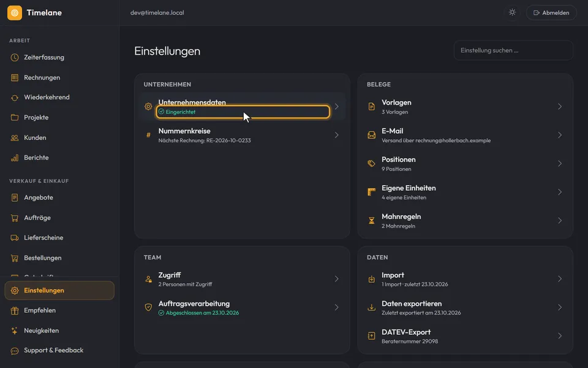The image size is (588, 368).
Task: Click the E-Mail envelope icon
Action: pos(372,135)
